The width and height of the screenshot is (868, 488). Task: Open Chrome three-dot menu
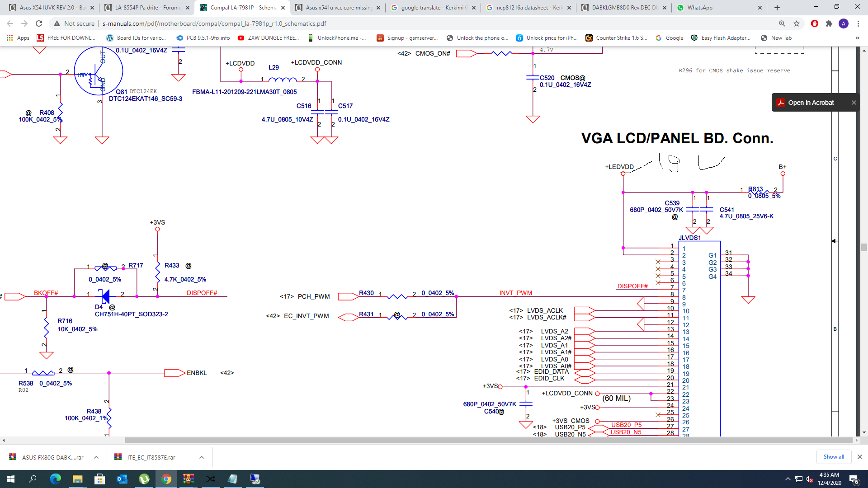click(x=858, y=23)
